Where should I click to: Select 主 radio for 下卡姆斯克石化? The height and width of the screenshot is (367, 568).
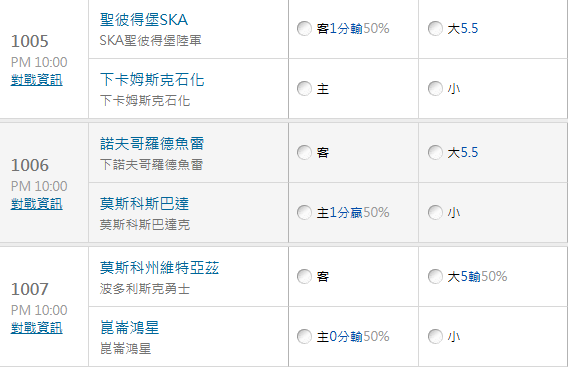[304, 89]
